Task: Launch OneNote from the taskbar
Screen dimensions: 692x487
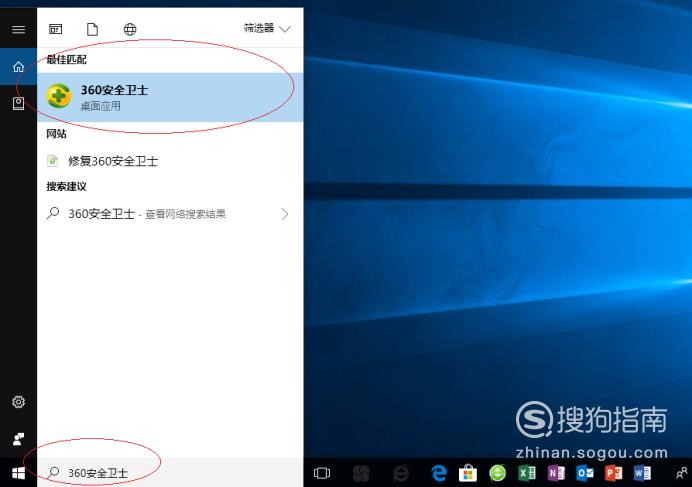Action: click(x=556, y=473)
